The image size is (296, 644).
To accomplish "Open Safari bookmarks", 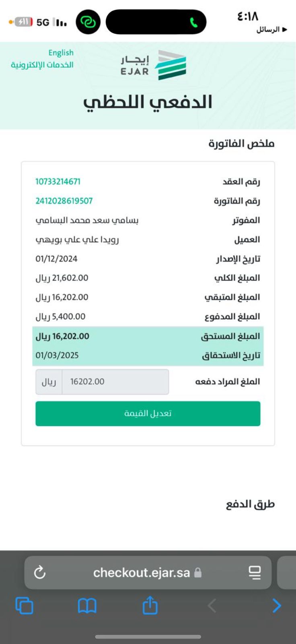I will [87, 605].
